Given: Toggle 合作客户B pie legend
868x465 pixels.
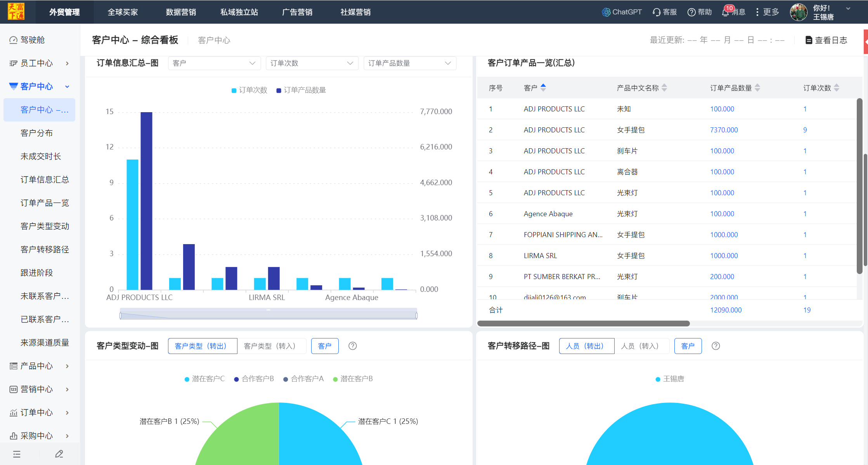Looking at the screenshot, I should 254,379.
